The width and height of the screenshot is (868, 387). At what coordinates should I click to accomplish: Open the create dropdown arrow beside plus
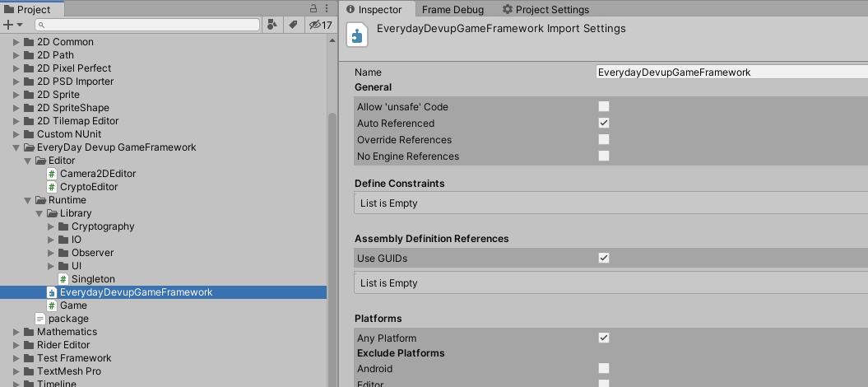coord(20,25)
